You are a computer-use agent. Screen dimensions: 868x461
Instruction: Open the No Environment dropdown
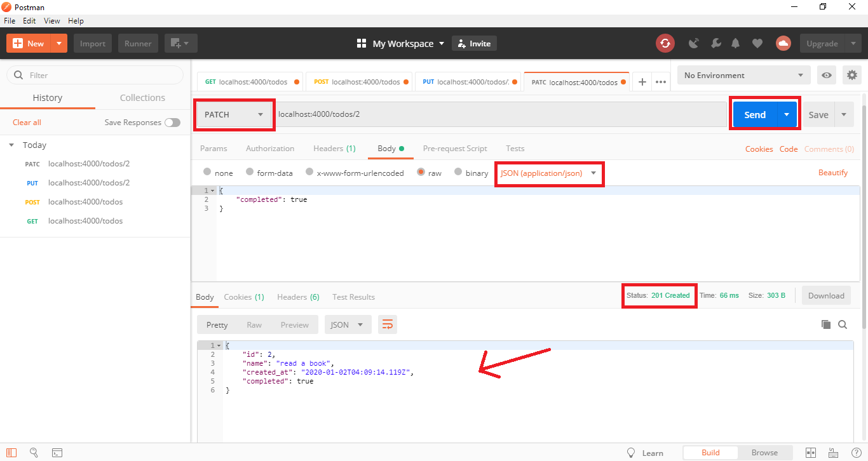click(744, 75)
